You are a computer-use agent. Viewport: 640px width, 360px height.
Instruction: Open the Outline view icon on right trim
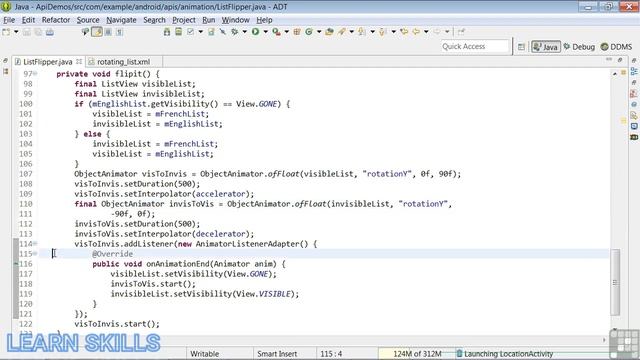(634, 71)
